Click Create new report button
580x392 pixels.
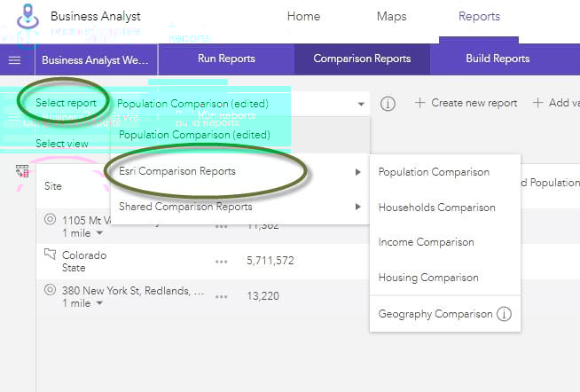466,103
